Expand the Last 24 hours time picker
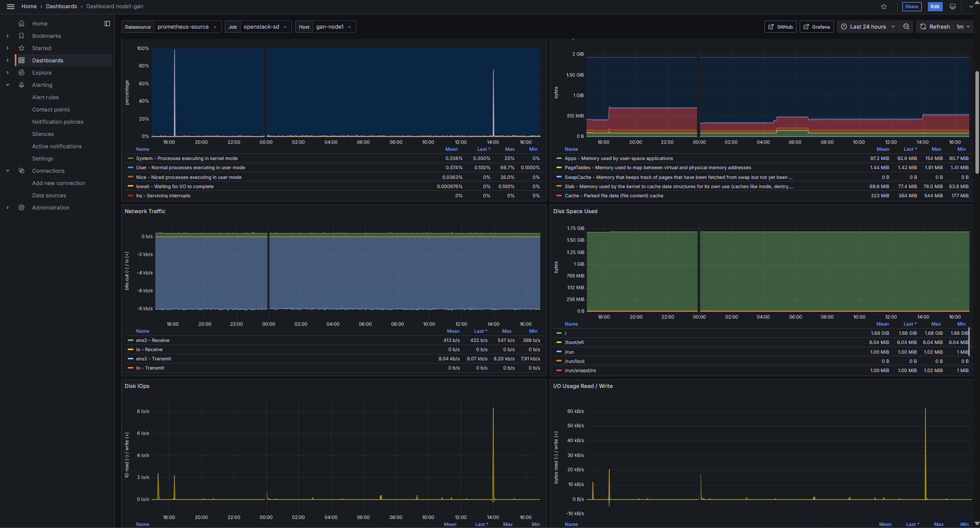The width and height of the screenshot is (980, 528). pyautogui.click(x=868, y=27)
